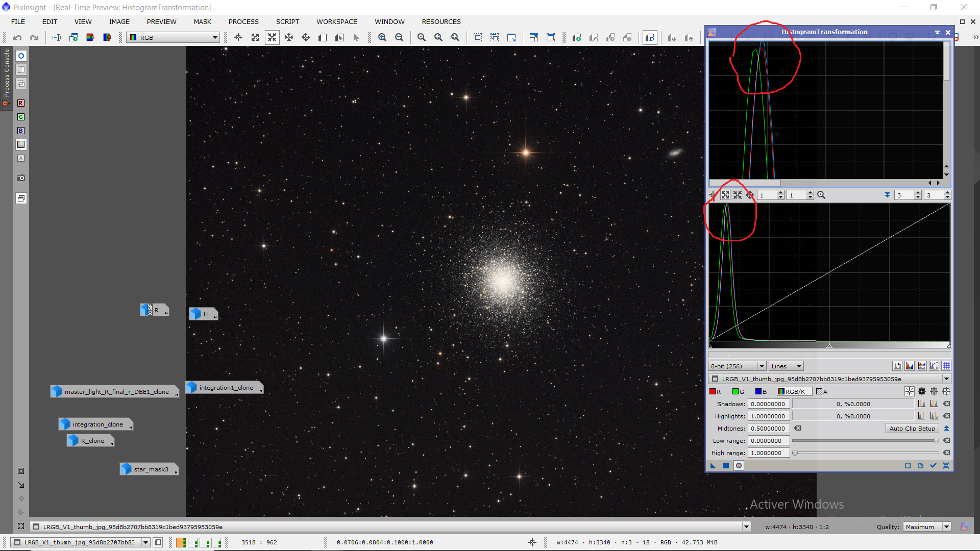Open the SCRIPT menu

(x=287, y=21)
